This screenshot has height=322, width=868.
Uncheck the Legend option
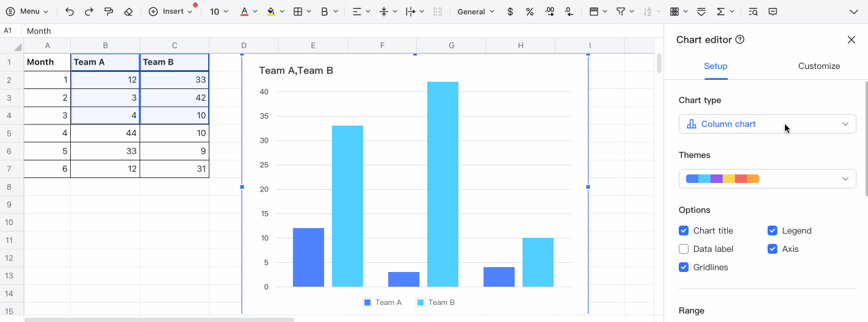tap(772, 231)
